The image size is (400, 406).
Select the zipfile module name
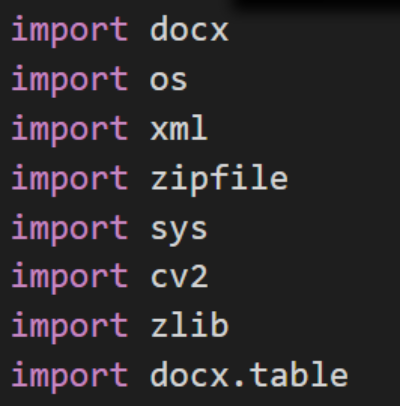coord(219,180)
